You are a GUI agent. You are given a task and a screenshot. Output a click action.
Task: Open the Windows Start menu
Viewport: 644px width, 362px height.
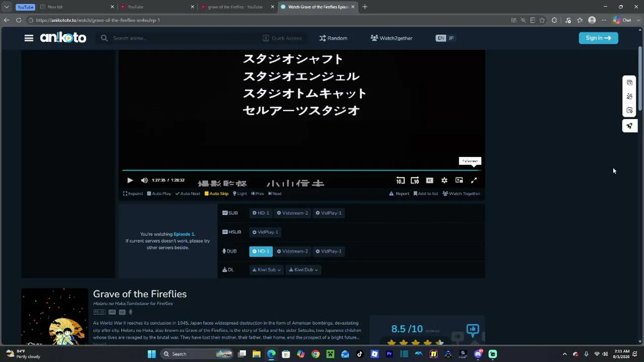tap(151, 354)
